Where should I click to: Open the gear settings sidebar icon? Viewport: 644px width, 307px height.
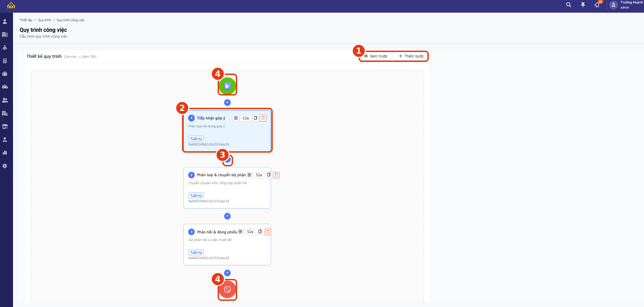coord(5,166)
